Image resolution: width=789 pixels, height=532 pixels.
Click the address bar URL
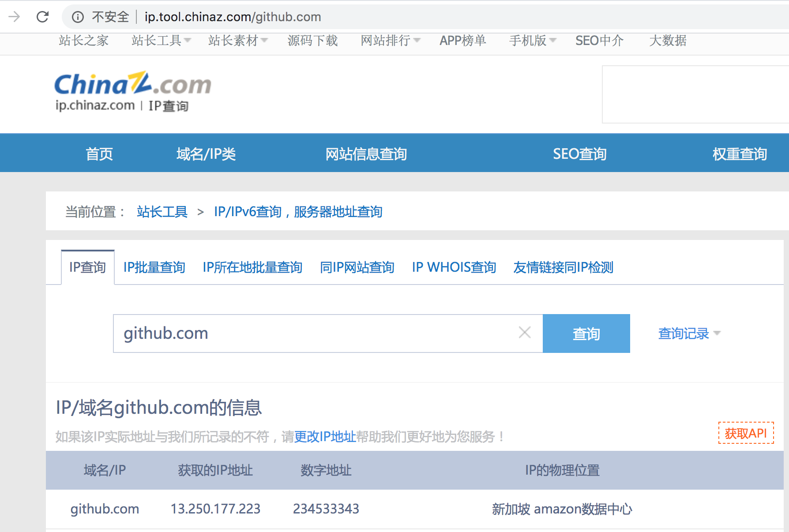(233, 17)
